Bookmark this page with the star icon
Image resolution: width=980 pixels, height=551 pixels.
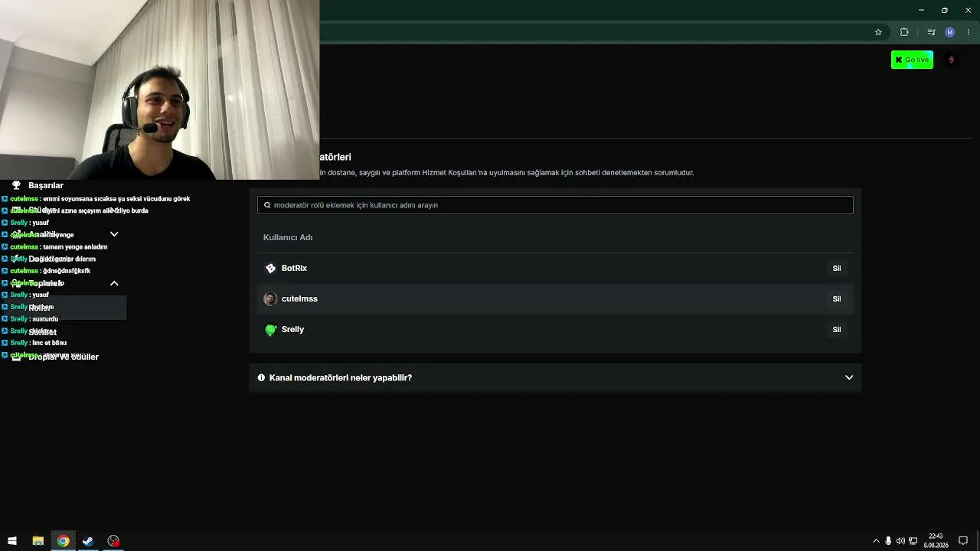point(878,32)
